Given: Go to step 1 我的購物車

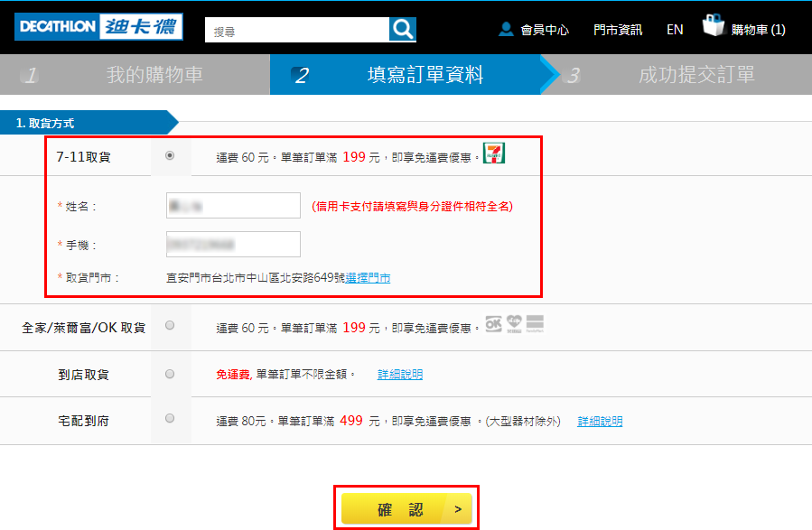Looking at the screenshot, I should pyautogui.click(x=135, y=75).
